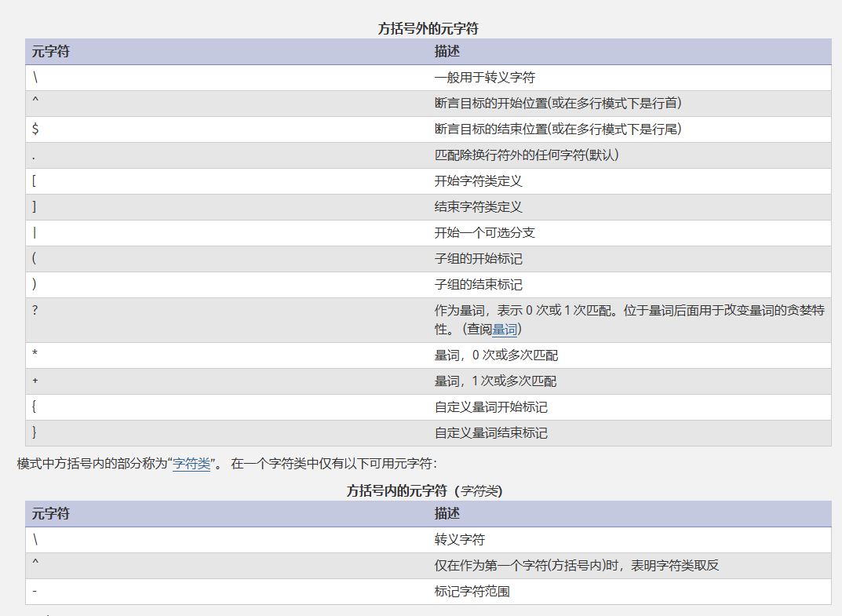Select the * quantifier symbol cell

pos(35,355)
